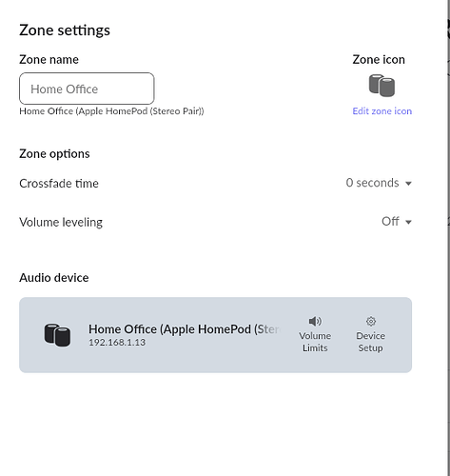This screenshot has width=450, height=476.
Task: Click the 192.168.1.13 IP address text
Action: (117, 343)
